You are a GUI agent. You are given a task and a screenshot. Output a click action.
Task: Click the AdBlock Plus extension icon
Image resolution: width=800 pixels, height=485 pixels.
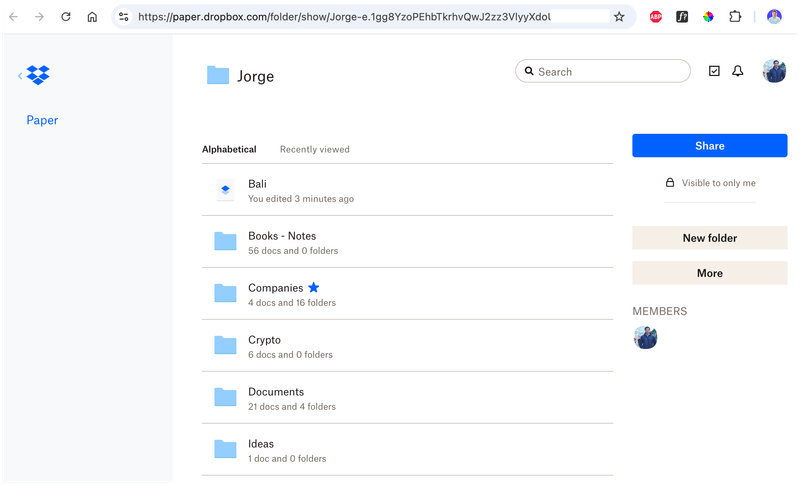656,17
